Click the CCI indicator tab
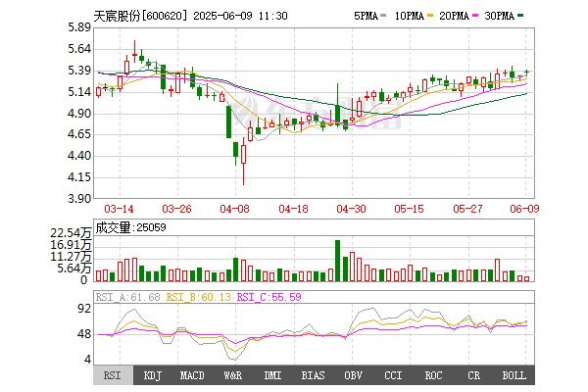Viewport: 588px width, 392px height. (x=393, y=375)
